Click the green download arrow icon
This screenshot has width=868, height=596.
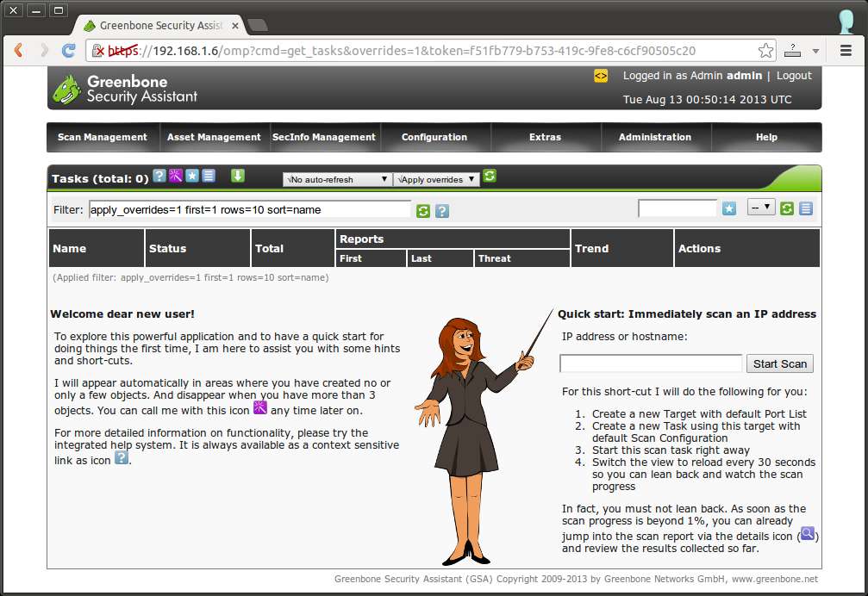(x=238, y=176)
